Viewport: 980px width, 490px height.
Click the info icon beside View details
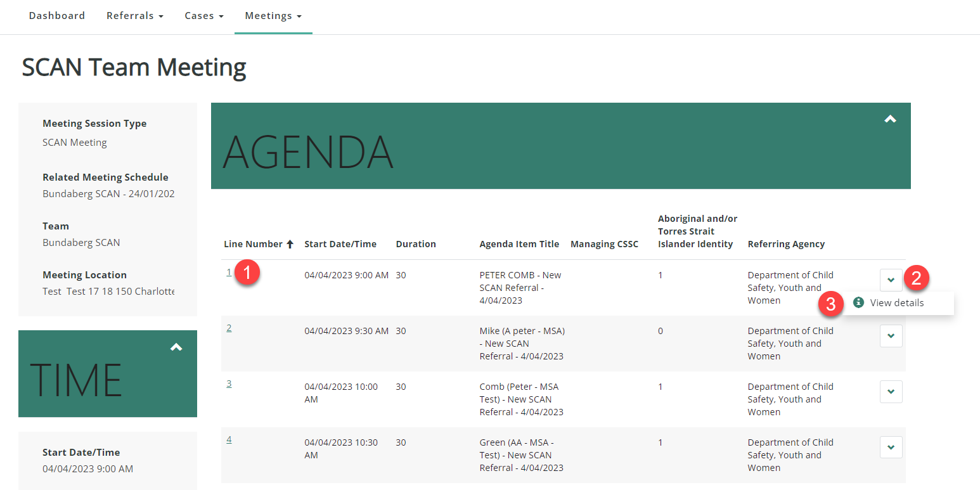(859, 302)
